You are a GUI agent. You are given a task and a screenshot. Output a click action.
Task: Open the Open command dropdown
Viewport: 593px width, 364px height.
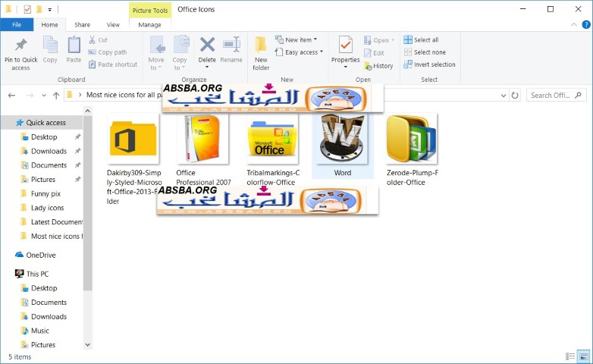379,40
